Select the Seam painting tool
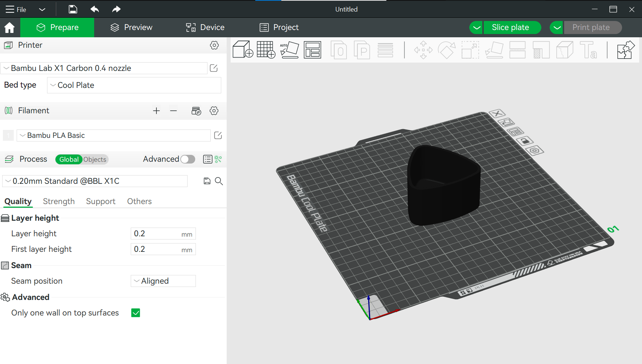 click(565, 50)
